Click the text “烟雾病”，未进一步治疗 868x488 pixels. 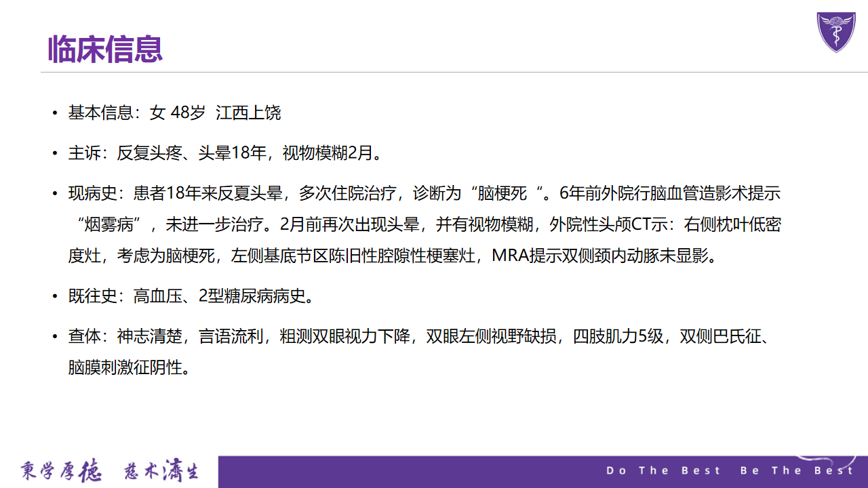pyautogui.click(x=172, y=224)
